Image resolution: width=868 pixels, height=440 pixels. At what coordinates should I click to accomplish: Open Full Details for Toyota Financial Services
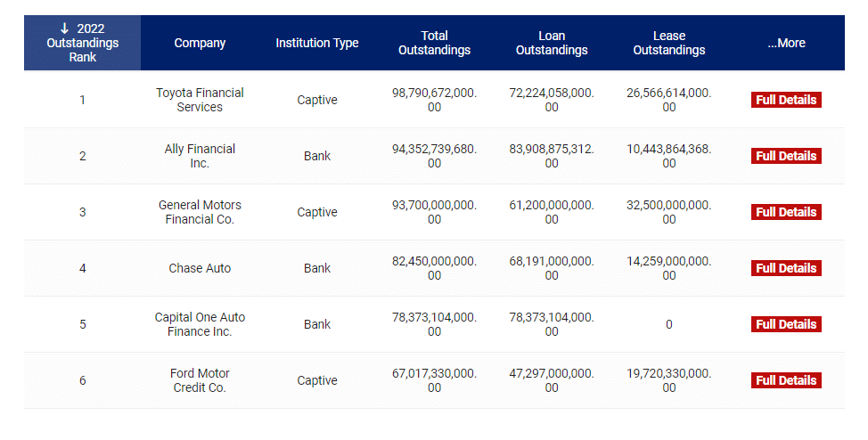coord(786,100)
